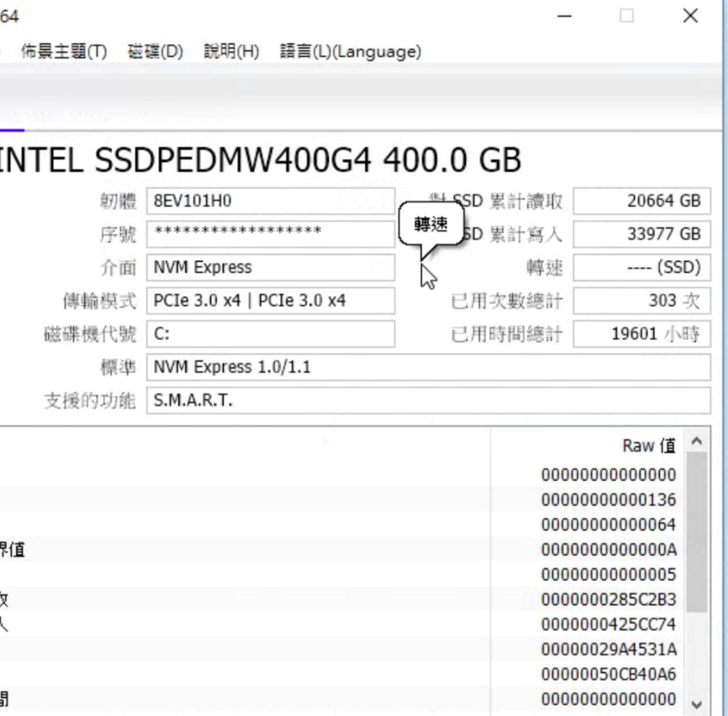Select the raw value 00000000000005
The image size is (728, 716).
point(609,575)
